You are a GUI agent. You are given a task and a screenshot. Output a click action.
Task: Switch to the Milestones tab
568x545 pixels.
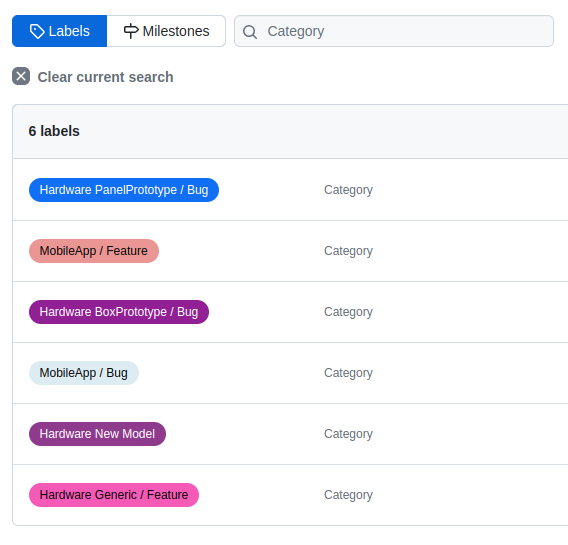point(166,31)
